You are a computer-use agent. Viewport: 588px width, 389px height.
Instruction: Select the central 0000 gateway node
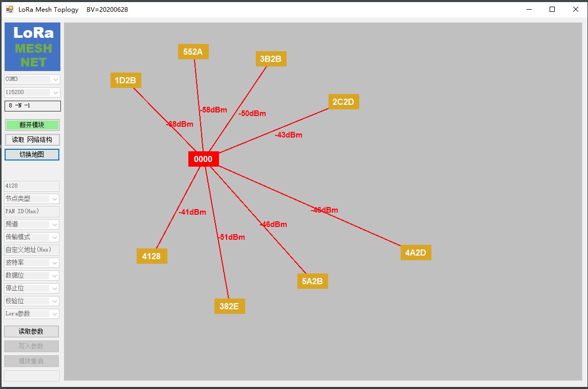203,159
